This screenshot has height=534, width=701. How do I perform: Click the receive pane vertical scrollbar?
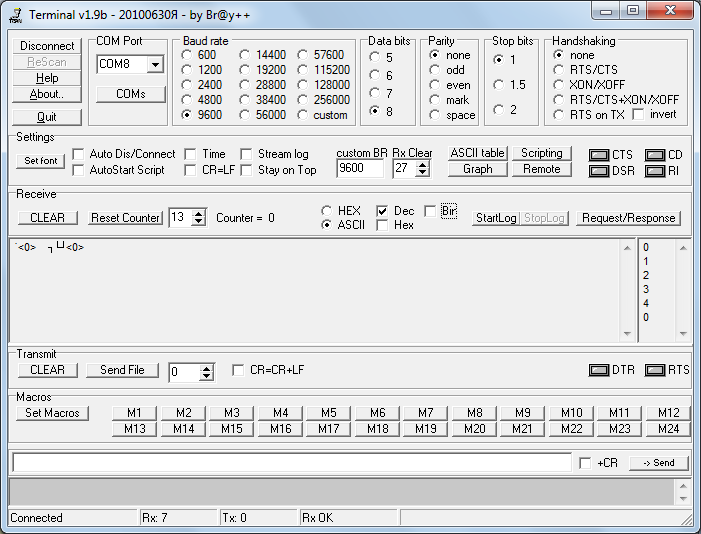click(683, 290)
